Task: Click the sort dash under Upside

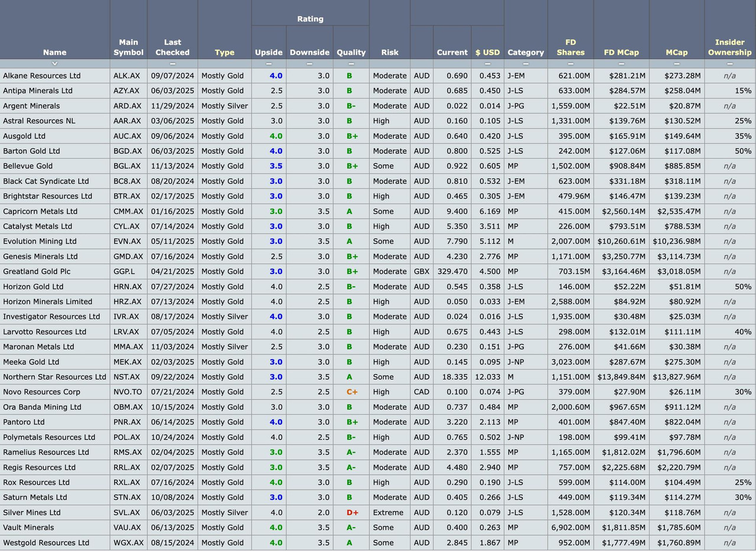Action: pyautogui.click(x=269, y=63)
